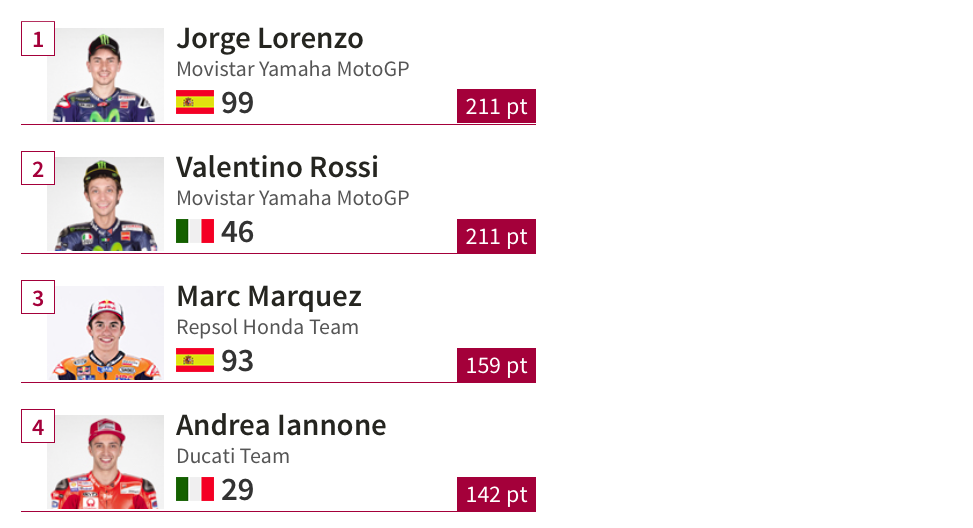Screen dimensions: 973x528
Task: Click Andrea Iannone's rider photo
Action: pos(105,462)
